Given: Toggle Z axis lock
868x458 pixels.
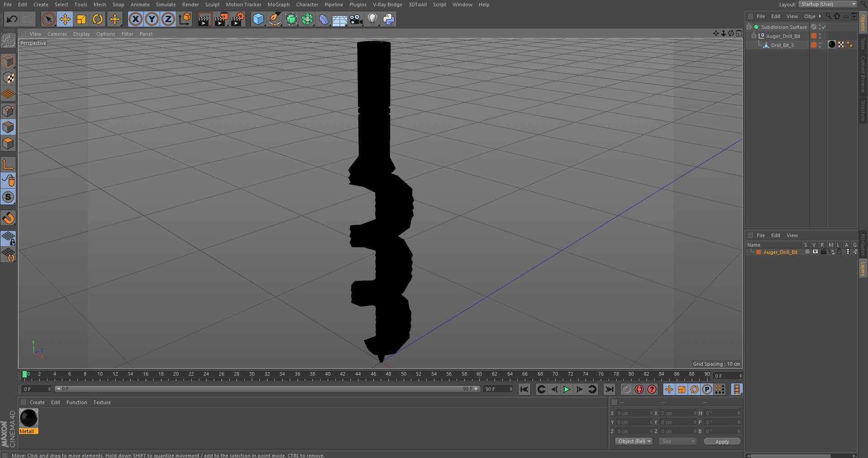Looking at the screenshot, I should click(168, 19).
